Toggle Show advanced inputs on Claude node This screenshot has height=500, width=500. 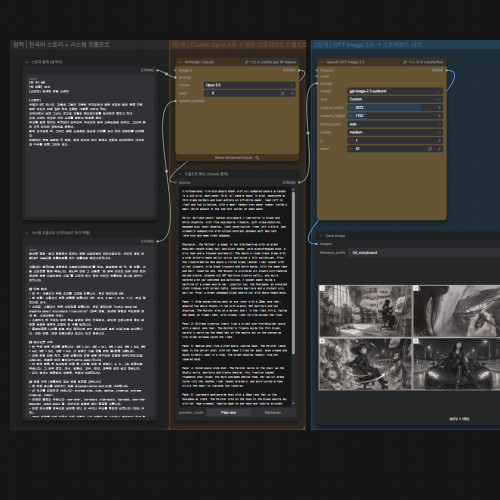237,158
